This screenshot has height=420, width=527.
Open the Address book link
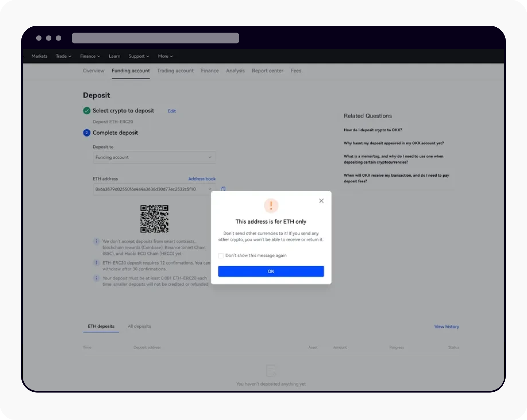[202, 179]
